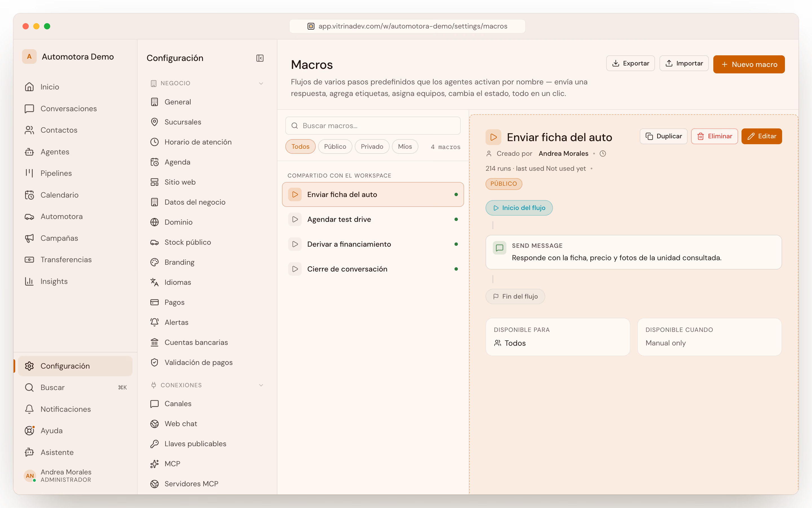The width and height of the screenshot is (812, 508).
Task: Filter macros by Público
Action: tap(335, 146)
